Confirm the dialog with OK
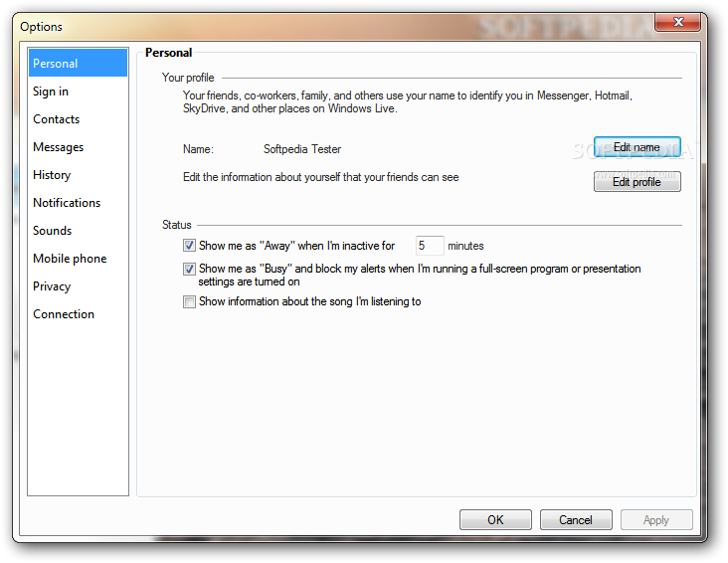This screenshot has width=728, height=563. point(495,520)
